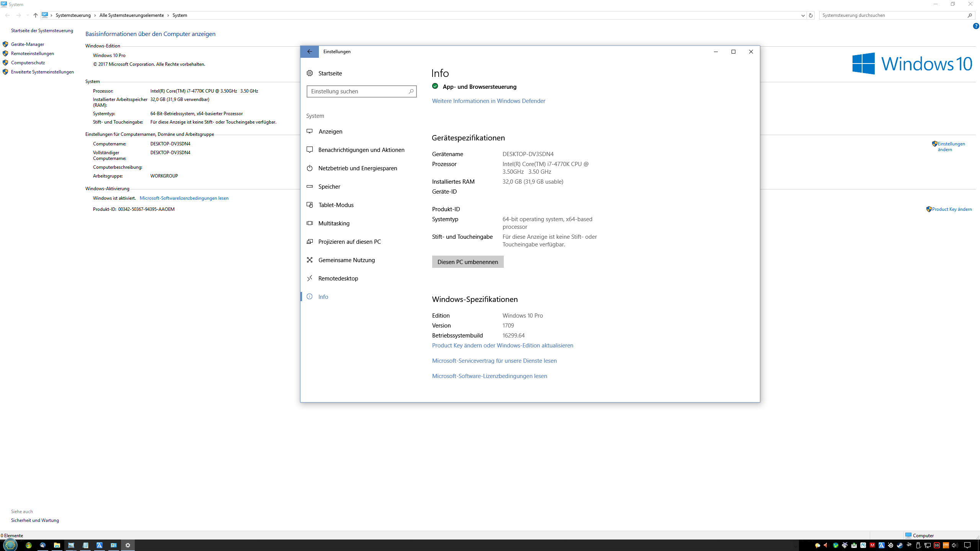Open the SteelSeries tray icon
This screenshot has width=980, height=551.
pyautogui.click(x=890, y=545)
